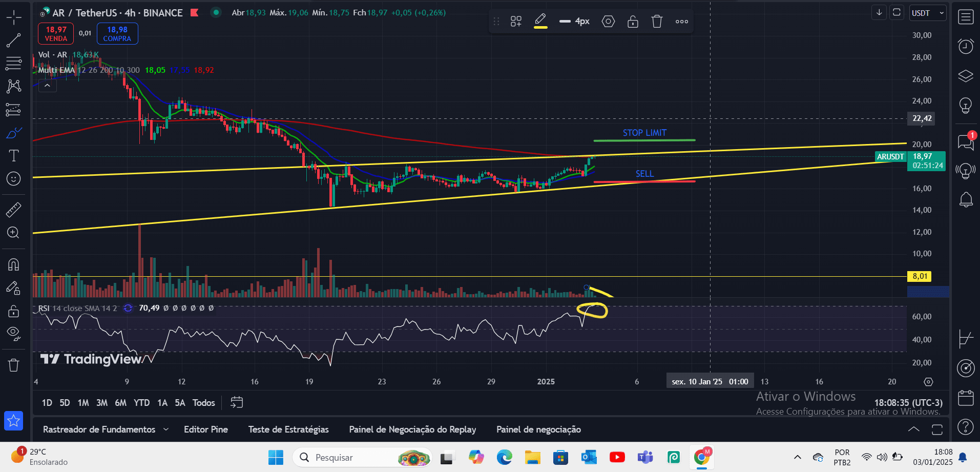Open drawing settings hexagon in floating toolbar
This screenshot has width=980, height=472.
(x=608, y=22)
